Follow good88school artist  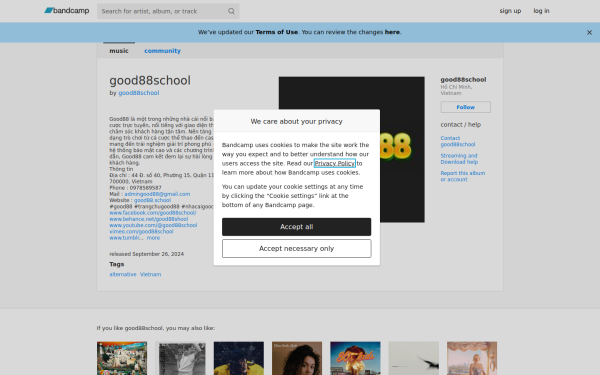click(x=465, y=107)
